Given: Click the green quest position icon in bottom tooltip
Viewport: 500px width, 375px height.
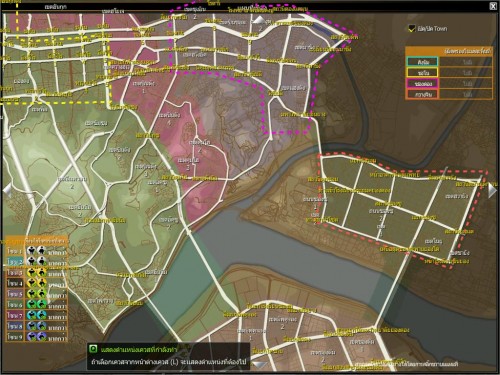Looking at the screenshot, I should (x=93, y=349).
